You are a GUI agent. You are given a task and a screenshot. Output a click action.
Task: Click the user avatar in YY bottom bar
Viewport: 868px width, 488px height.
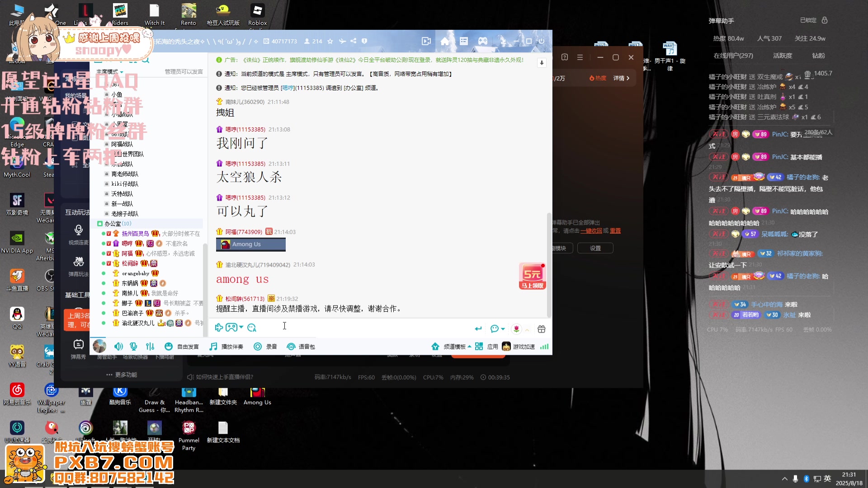[99, 347]
